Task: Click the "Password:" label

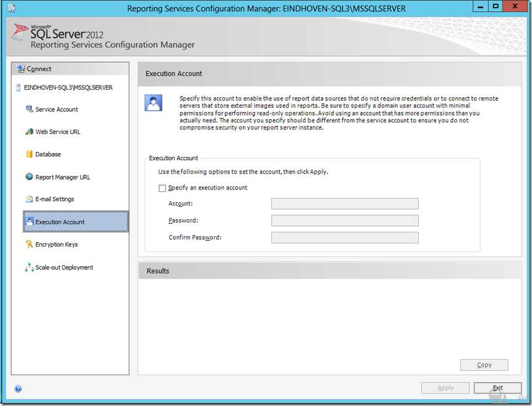Action: pyautogui.click(x=183, y=220)
